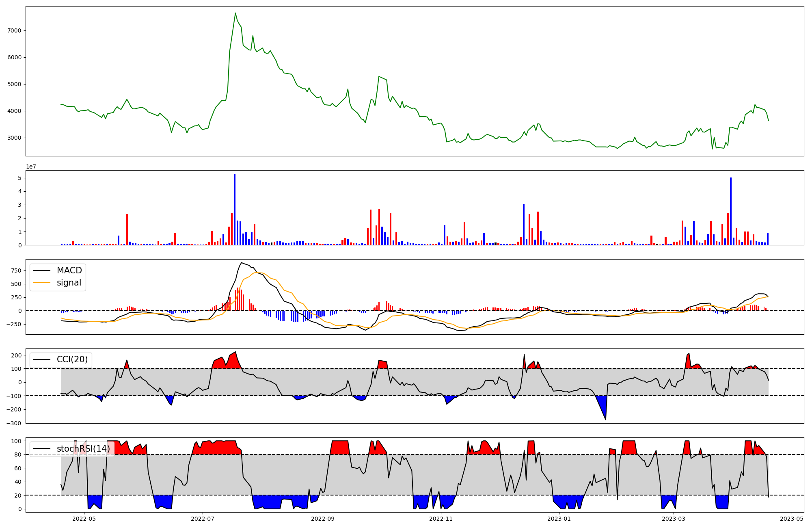Click the tallest blue volume bar of July 2022
This screenshot has width=812, height=528.
[235, 209]
